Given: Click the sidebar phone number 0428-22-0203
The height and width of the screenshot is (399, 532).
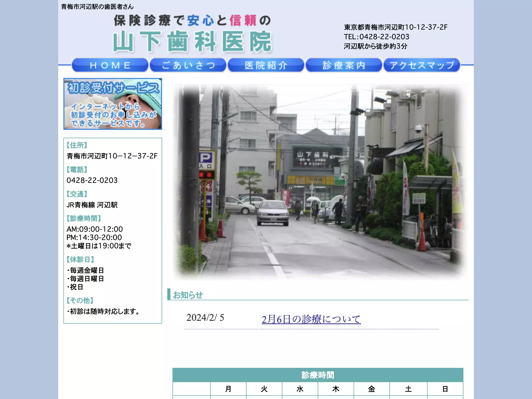Looking at the screenshot, I should pos(92,180).
